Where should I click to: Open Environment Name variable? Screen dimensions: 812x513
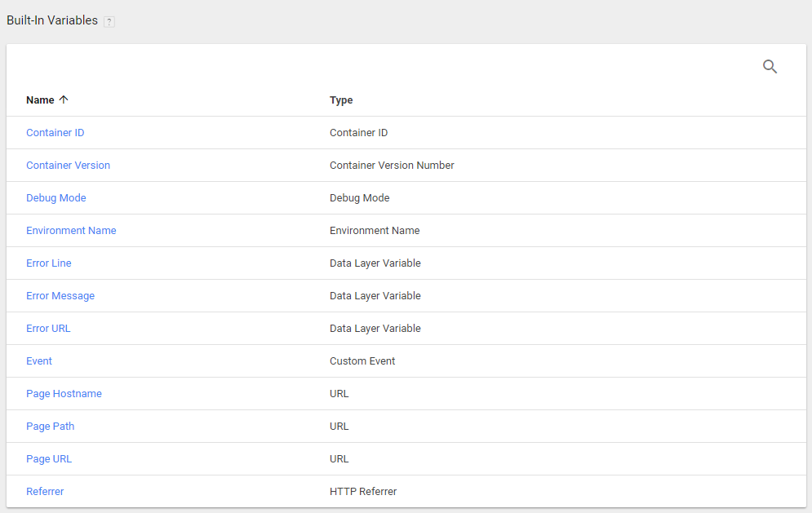point(71,231)
